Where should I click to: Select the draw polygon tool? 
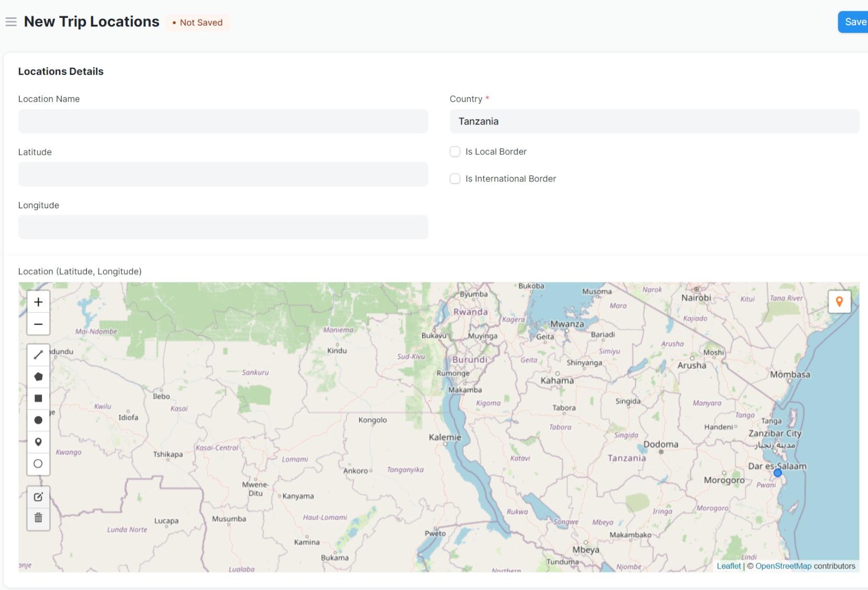pyautogui.click(x=38, y=377)
